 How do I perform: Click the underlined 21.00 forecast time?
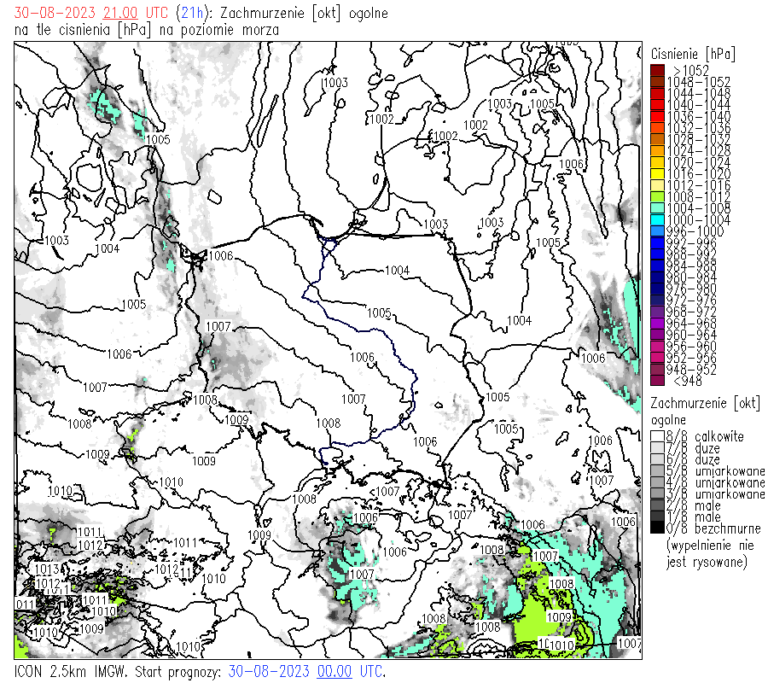tap(120, 13)
